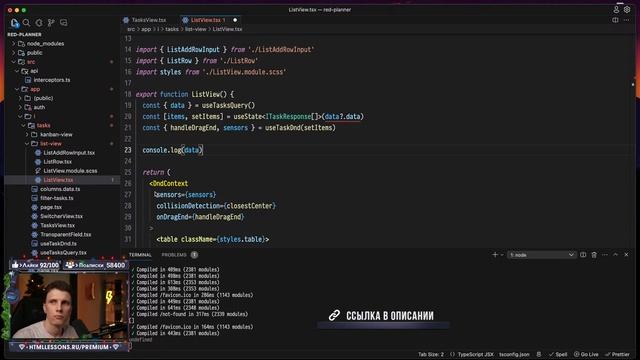Click Spell in status bar

click(558, 354)
